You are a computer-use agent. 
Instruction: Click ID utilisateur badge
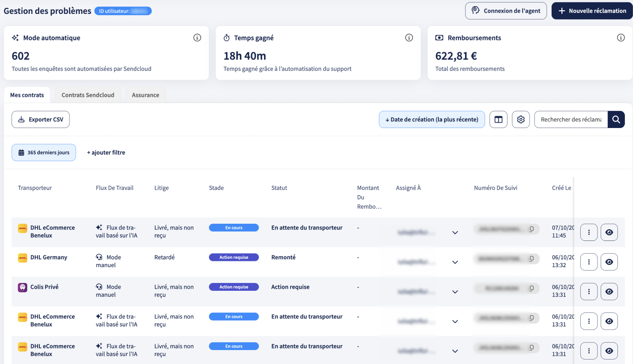123,11
